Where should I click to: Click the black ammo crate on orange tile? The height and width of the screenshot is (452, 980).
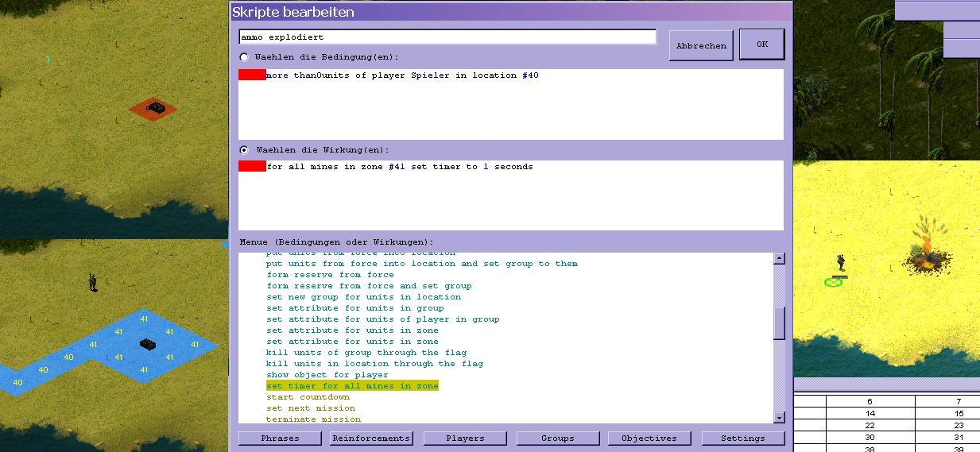click(156, 107)
